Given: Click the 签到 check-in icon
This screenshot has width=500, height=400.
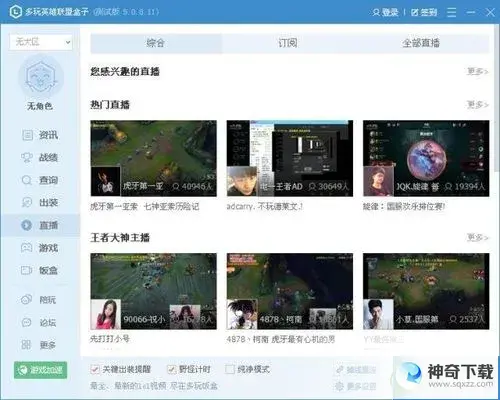Looking at the screenshot, I should click(415, 12).
